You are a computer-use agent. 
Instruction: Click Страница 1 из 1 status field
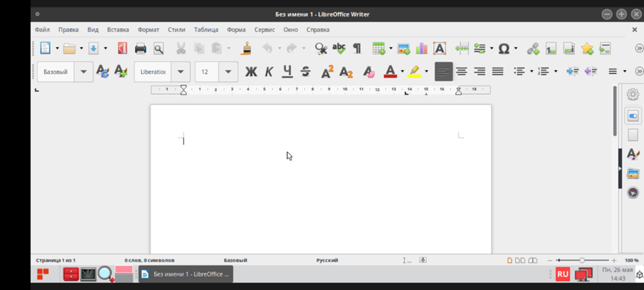(x=55, y=261)
